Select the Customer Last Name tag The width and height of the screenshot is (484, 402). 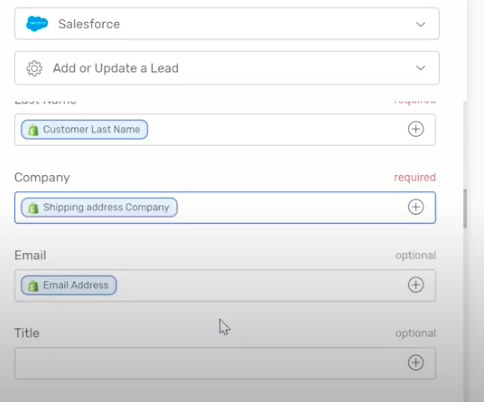pos(84,129)
